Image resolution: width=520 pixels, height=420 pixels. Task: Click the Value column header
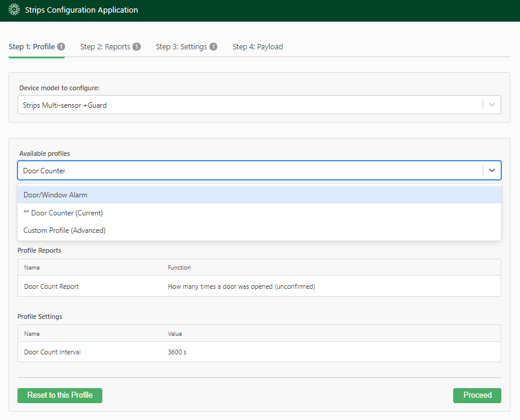[175, 334]
